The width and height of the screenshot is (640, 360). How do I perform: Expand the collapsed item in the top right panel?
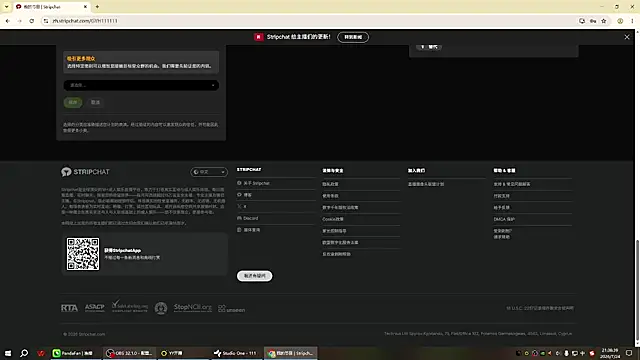point(429,47)
